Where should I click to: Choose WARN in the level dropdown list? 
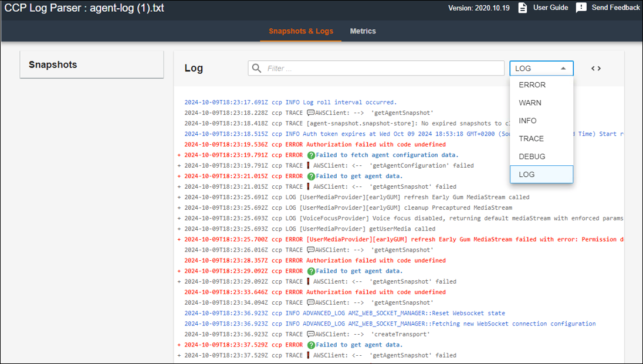pyautogui.click(x=529, y=103)
